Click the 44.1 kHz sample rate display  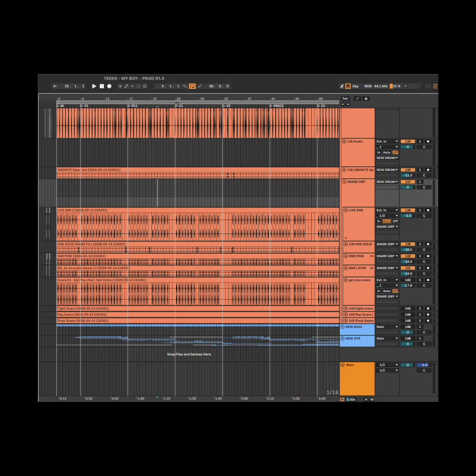tap(381, 86)
